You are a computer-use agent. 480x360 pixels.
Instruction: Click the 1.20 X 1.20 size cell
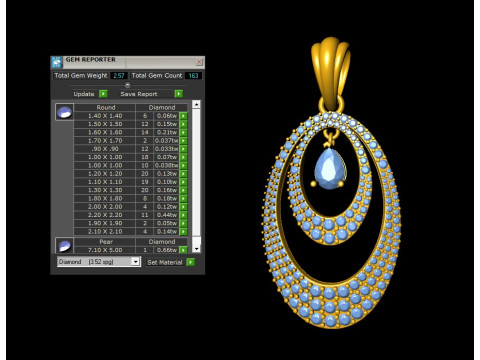105,174
